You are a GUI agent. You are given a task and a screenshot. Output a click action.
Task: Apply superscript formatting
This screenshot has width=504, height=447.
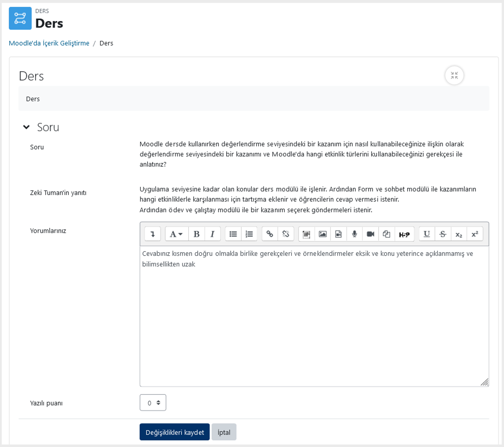point(475,234)
